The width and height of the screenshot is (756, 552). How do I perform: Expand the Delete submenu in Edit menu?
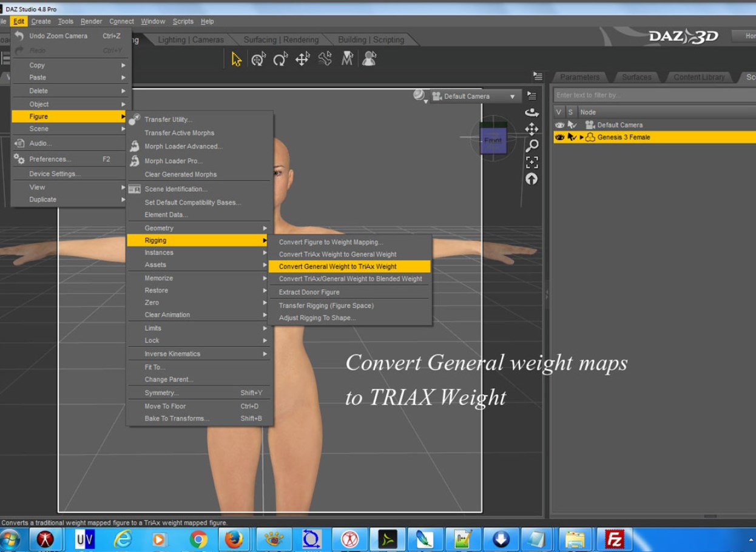69,90
